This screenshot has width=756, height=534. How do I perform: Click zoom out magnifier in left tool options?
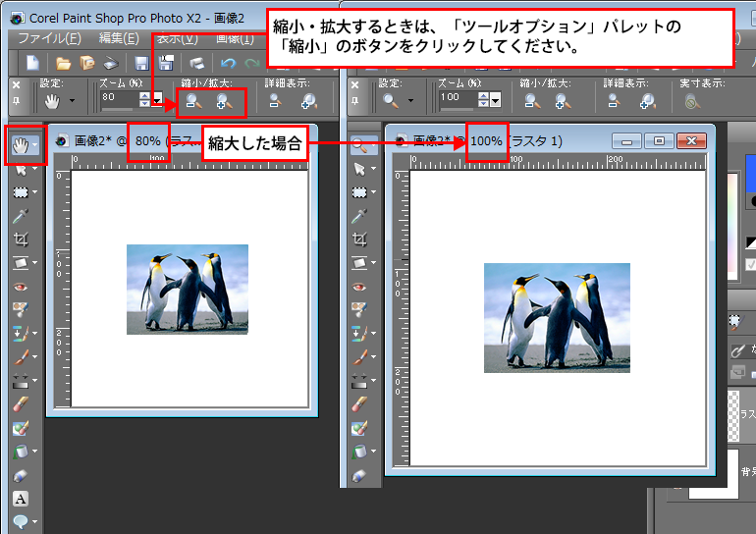tap(193, 102)
